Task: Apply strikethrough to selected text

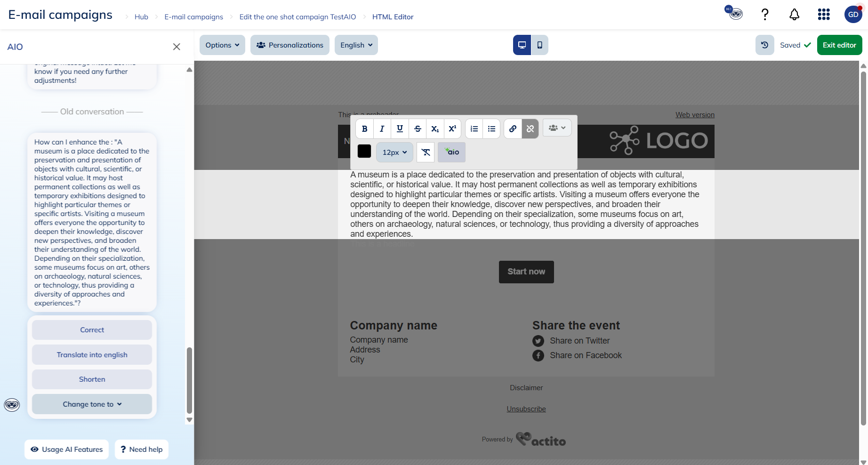Action: [418, 129]
